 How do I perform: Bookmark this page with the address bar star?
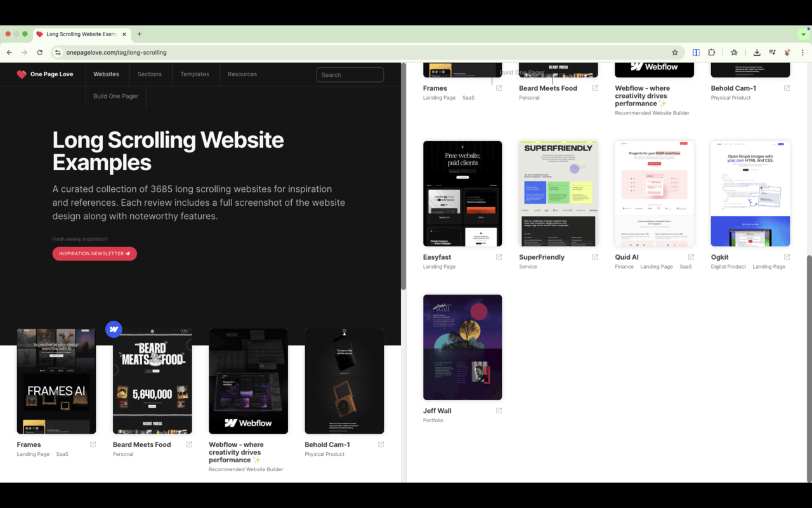675,53
